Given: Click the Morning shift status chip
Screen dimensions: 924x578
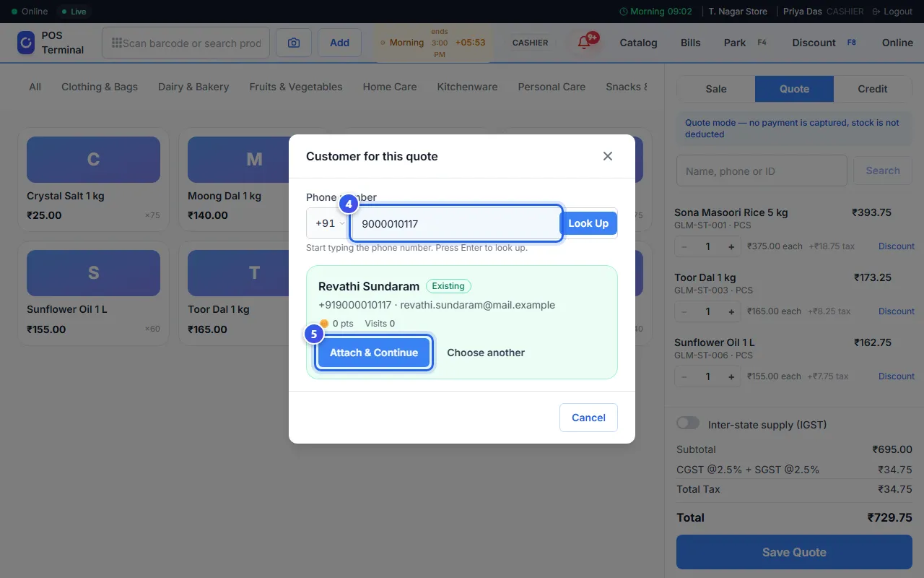Looking at the screenshot, I should pyautogui.click(x=433, y=43).
